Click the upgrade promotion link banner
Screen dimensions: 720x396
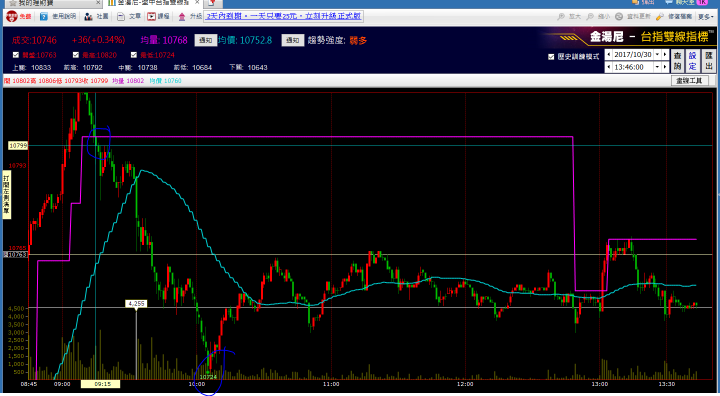(x=284, y=16)
